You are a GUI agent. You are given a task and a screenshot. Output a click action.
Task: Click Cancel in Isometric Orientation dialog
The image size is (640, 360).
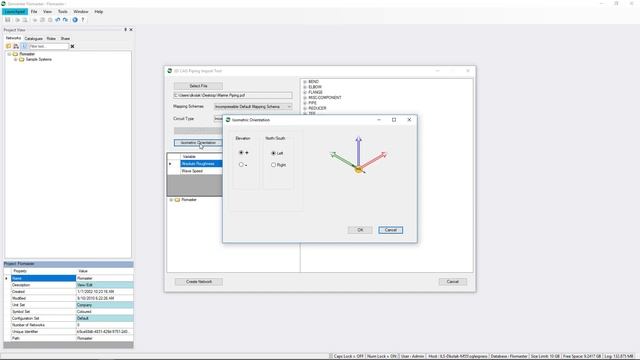[x=391, y=230]
